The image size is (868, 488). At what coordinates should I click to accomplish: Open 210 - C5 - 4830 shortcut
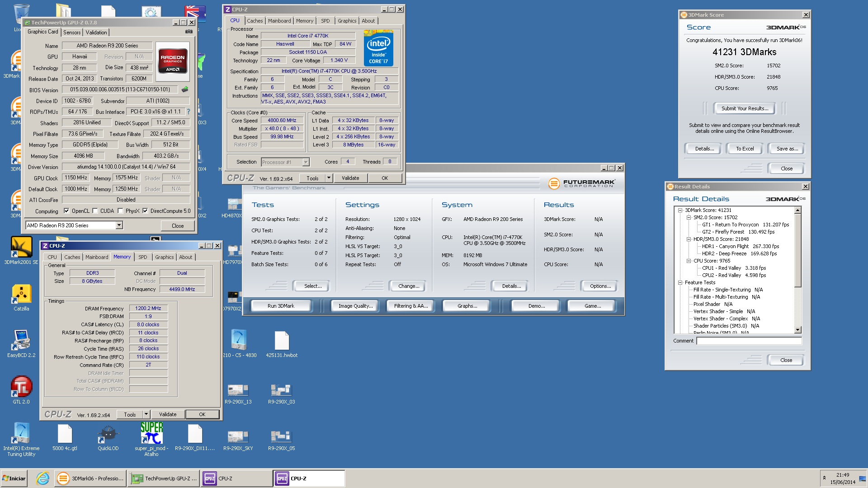(239, 343)
